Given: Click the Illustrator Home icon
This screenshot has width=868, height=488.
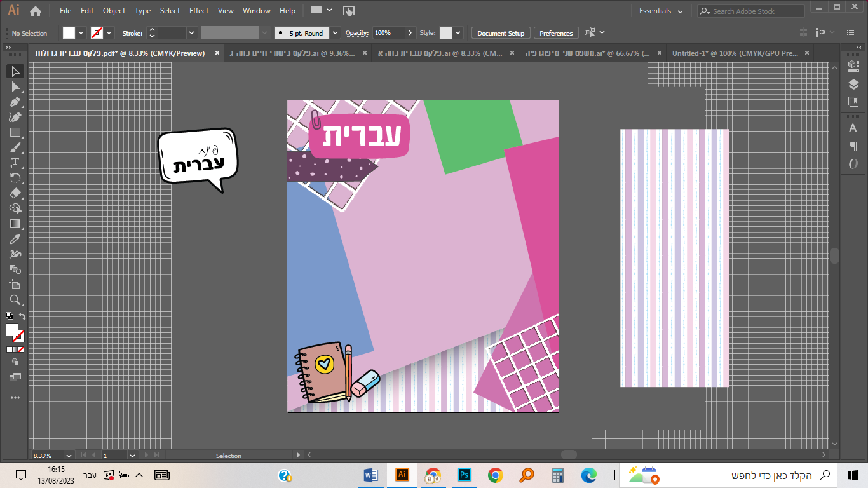Looking at the screenshot, I should coord(36,11).
